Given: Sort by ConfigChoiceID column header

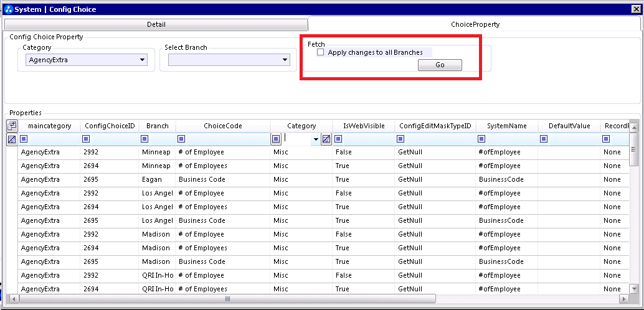Looking at the screenshot, I should point(110,126).
